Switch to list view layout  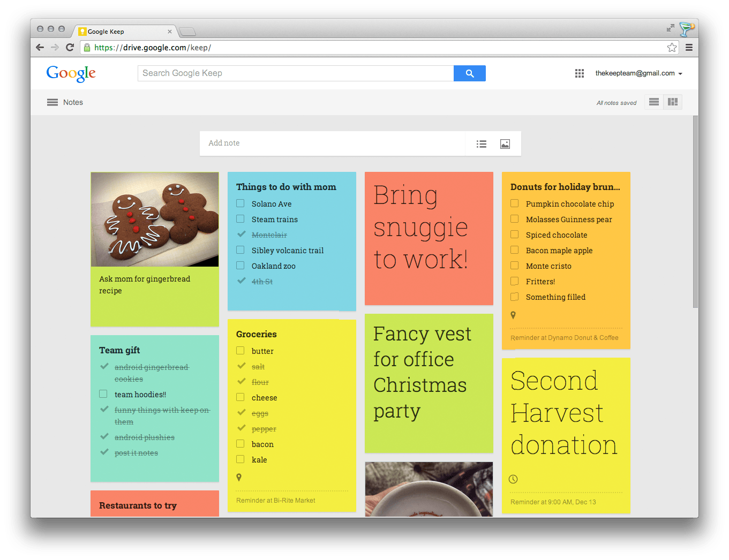coord(653,102)
